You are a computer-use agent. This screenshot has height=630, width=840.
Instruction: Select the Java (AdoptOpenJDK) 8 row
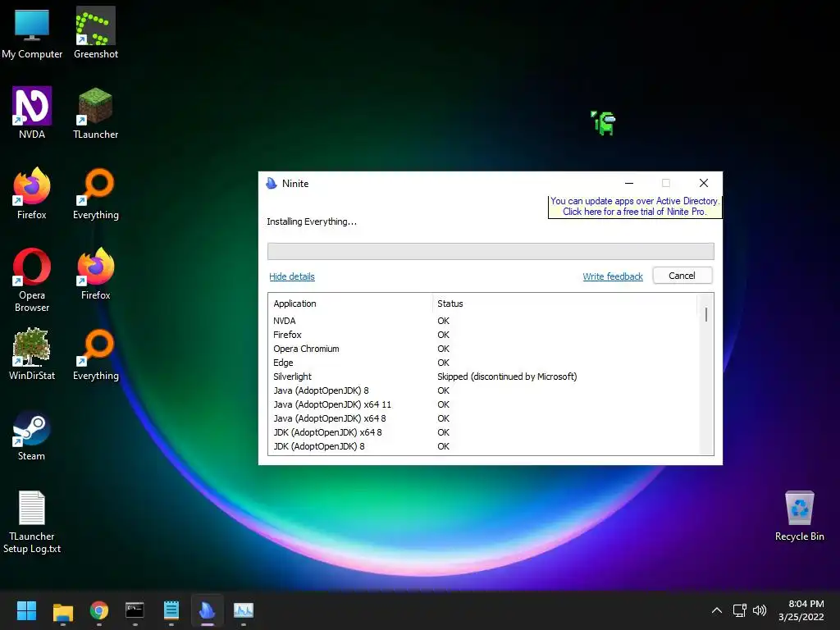[485, 390]
